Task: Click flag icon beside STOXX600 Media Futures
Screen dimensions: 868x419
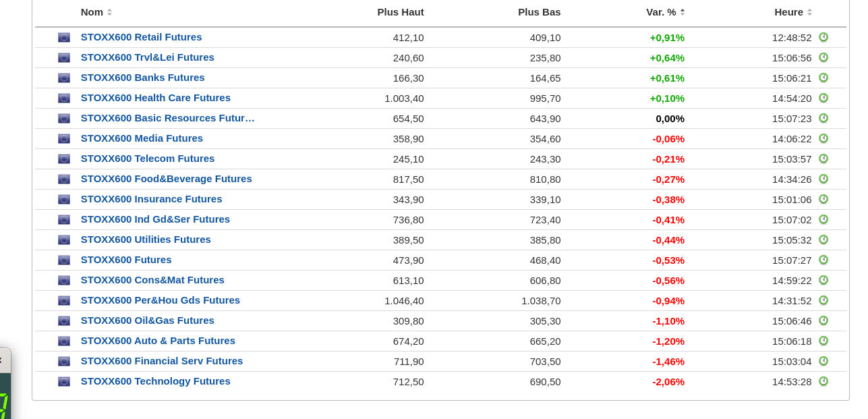Action: click(64, 139)
